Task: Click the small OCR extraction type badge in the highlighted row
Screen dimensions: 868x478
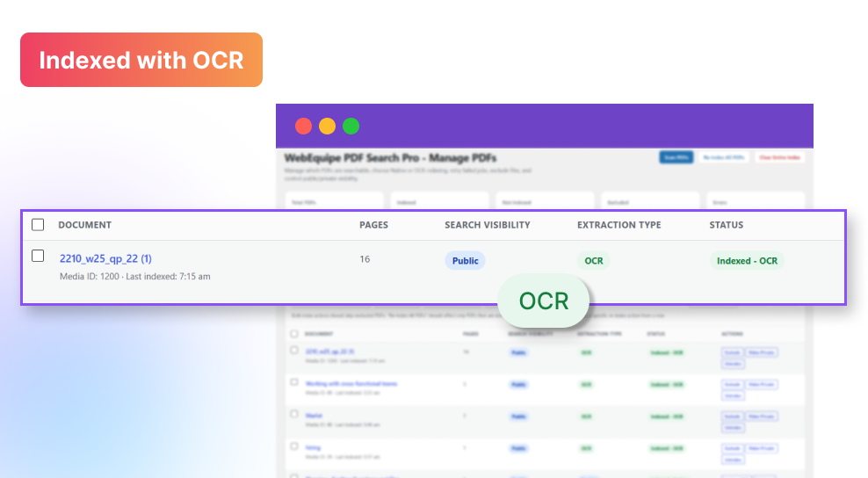Action: pyautogui.click(x=593, y=260)
